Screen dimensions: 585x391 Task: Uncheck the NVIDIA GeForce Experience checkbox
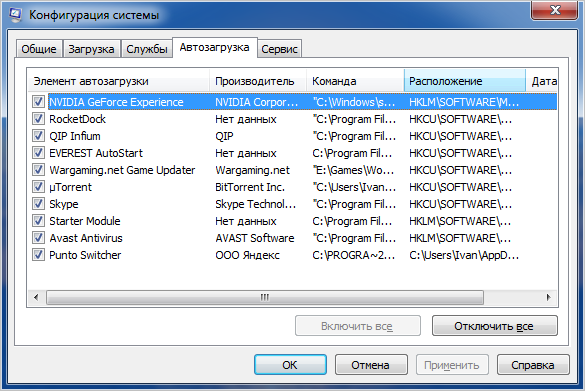[38, 101]
